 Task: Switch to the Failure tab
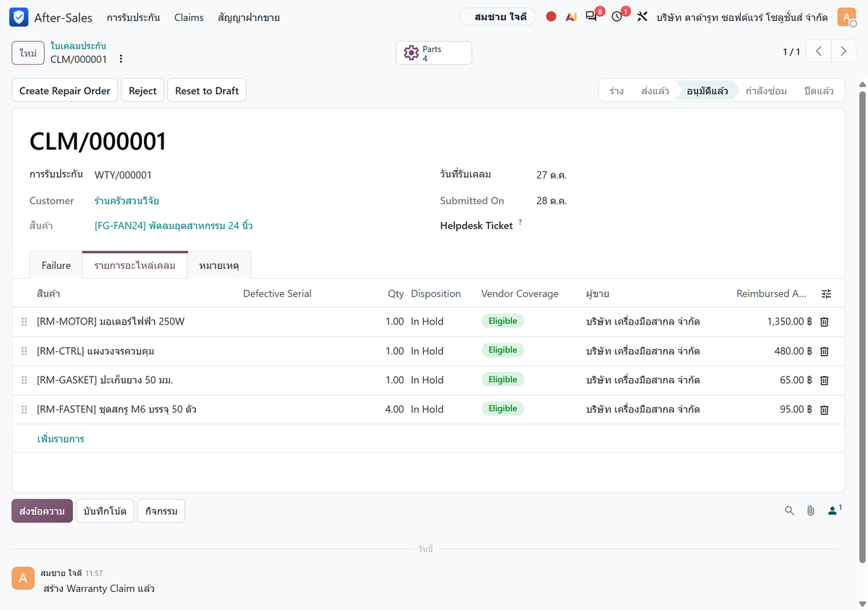click(56, 265)
